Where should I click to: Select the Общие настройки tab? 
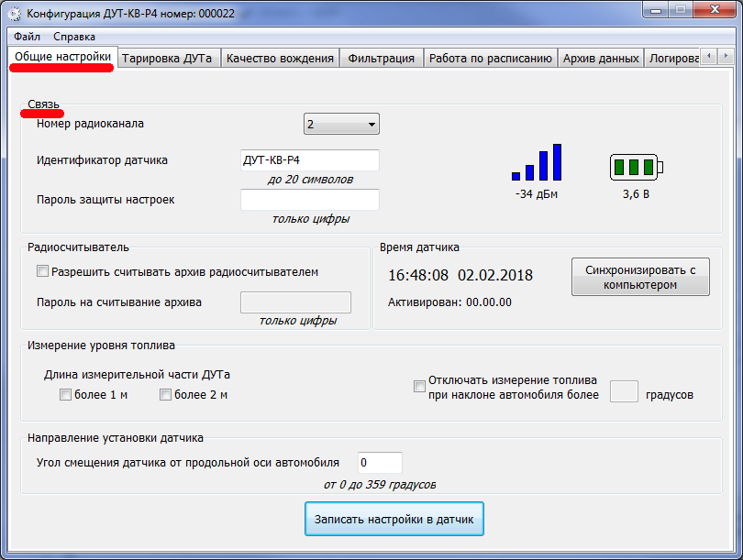click(62, 57)
